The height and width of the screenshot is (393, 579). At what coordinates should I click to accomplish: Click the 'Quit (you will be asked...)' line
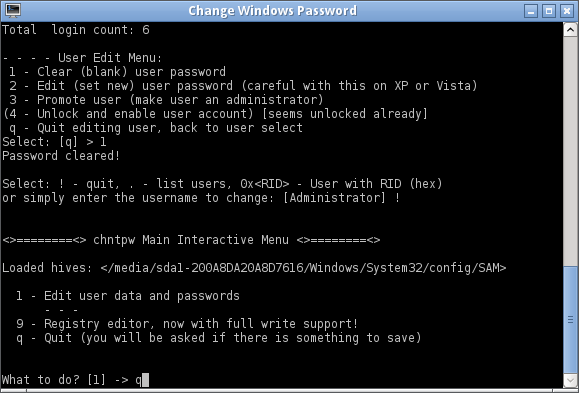[x=218, y=338]
